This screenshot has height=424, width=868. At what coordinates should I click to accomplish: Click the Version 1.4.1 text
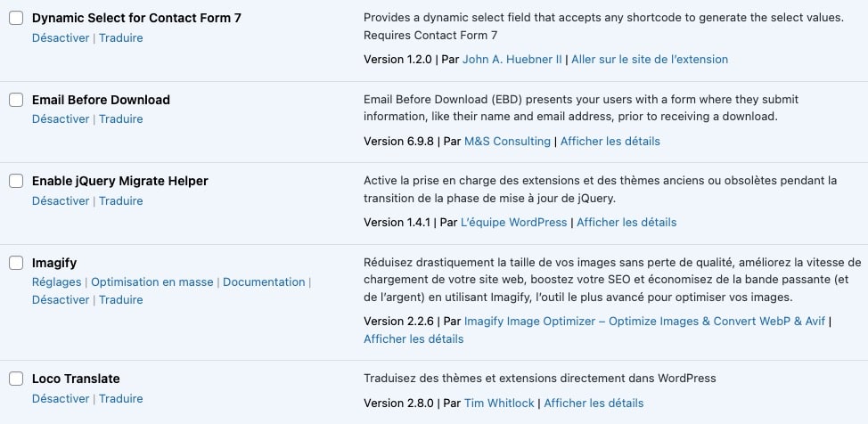(397, 223)
